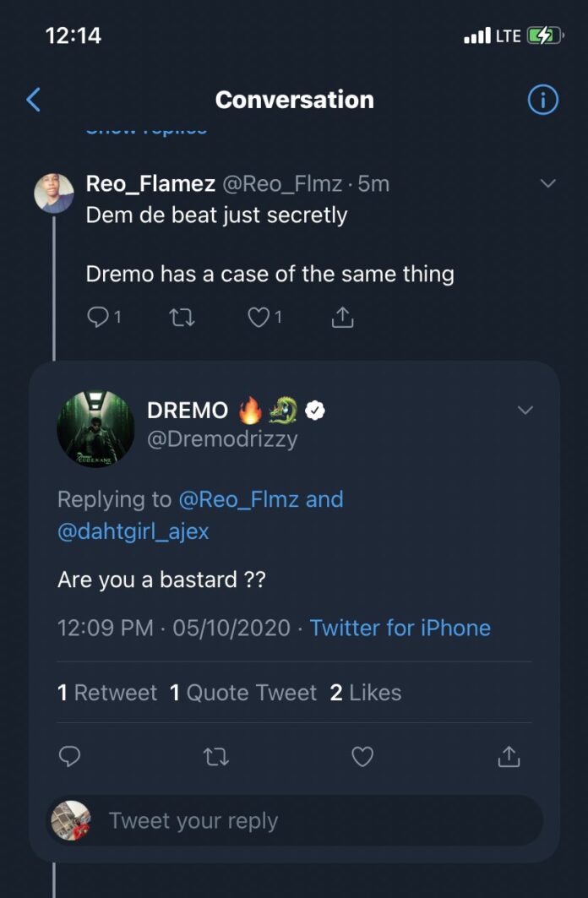
Task: Open DREMO's profile picture
Action: [x=95, y=429]
